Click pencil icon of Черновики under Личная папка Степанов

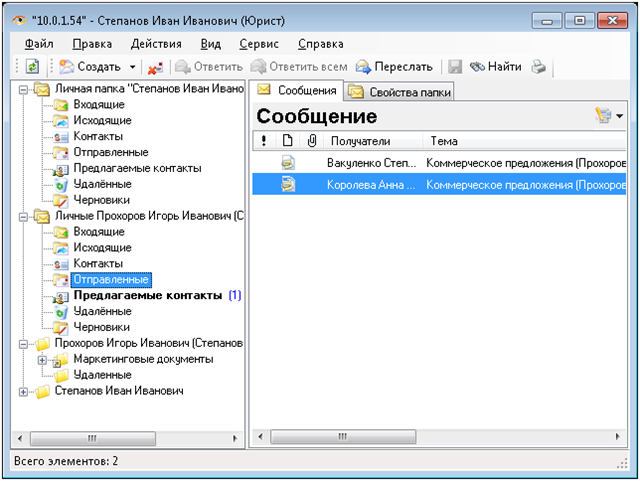click(x=61, y=200)
